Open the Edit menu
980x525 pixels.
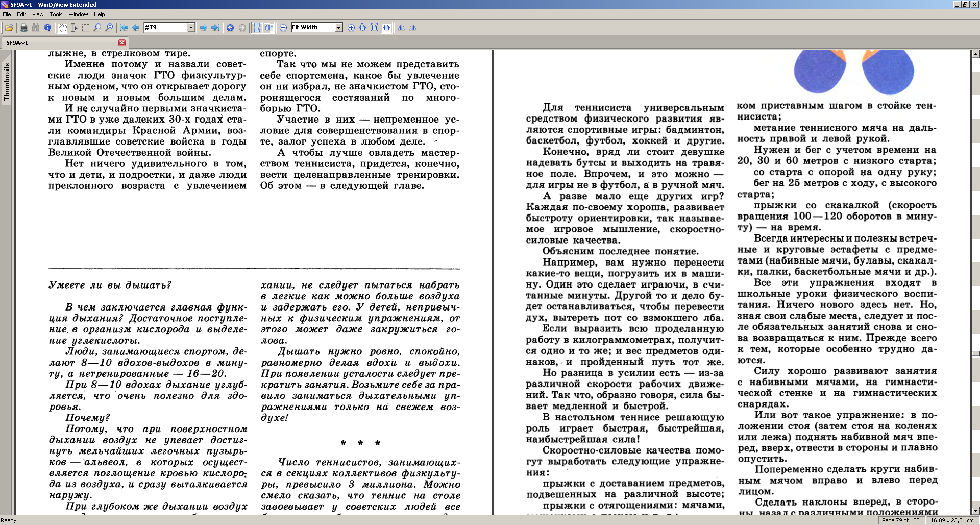click(x=21, y=14)
